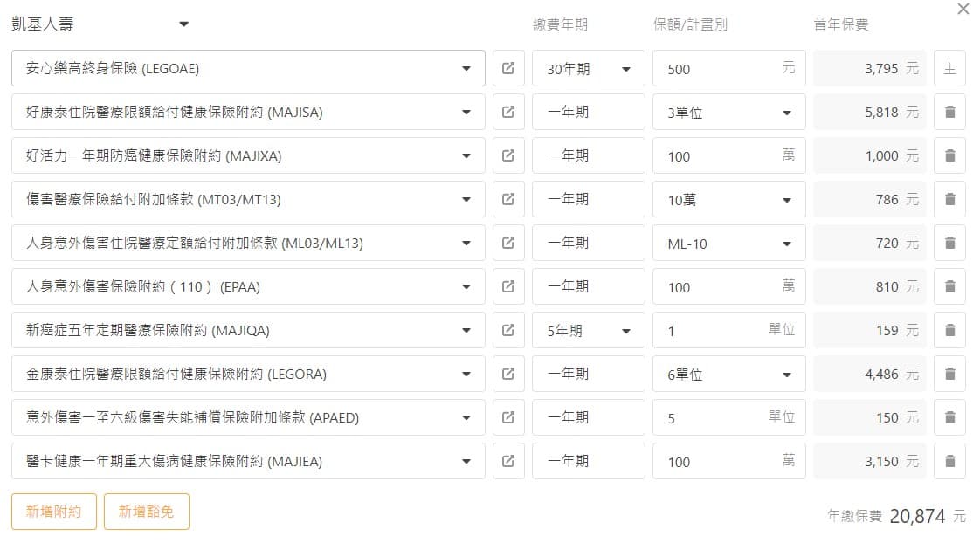Open external link for 好活力一年期防癌健康保險附約 row
The height and width of the screenshot is (543, 980).
click(x=508, y=155)
